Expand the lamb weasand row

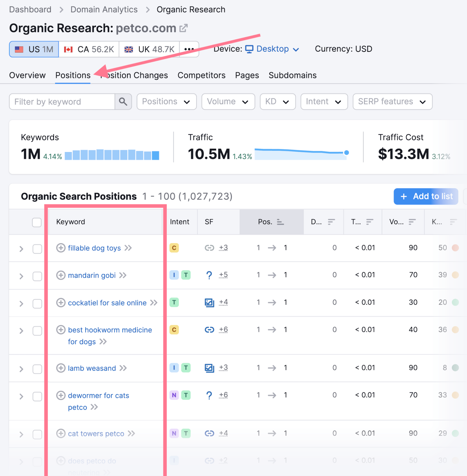[x=21, y=369]
